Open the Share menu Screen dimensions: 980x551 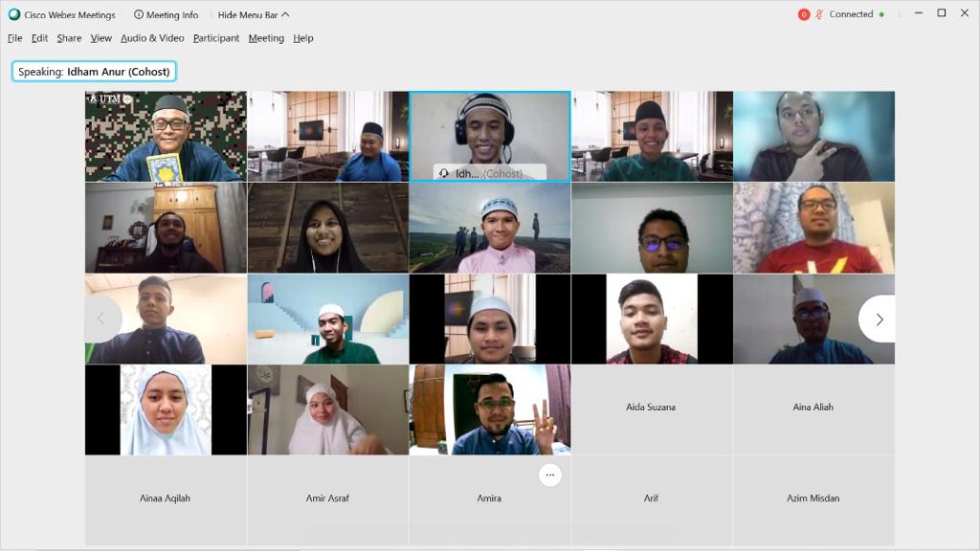click(x=69, y=38)
